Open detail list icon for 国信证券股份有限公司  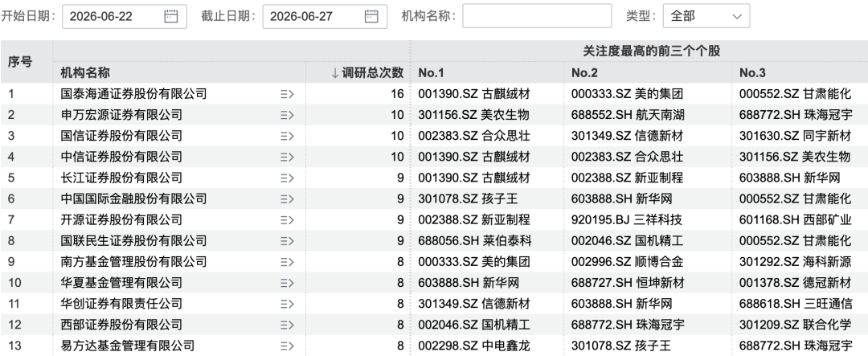tap(287, 136)
